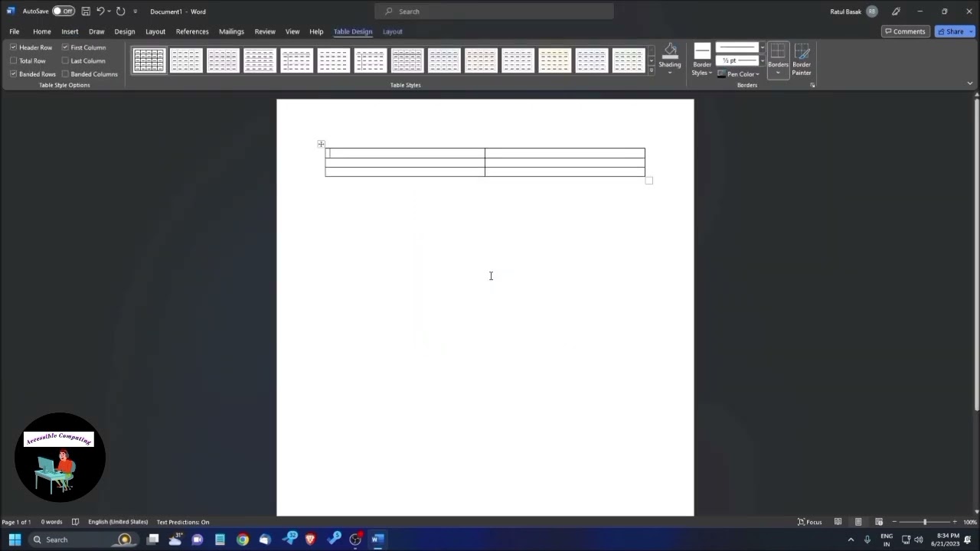Open the Borders dialog launcher
The width and height of the screenshot is (980, 551).
click(x=812, y=85)
